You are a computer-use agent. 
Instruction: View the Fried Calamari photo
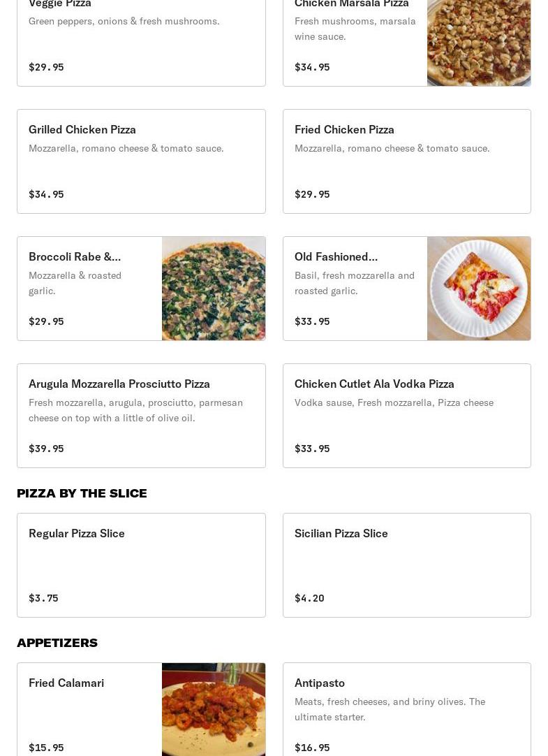click(214, 709)
